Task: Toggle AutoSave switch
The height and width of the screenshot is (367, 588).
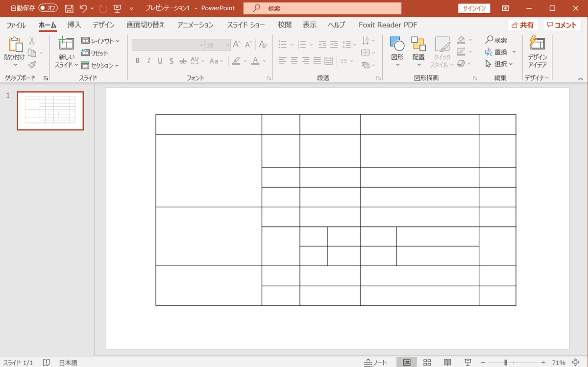Action: 48,8
